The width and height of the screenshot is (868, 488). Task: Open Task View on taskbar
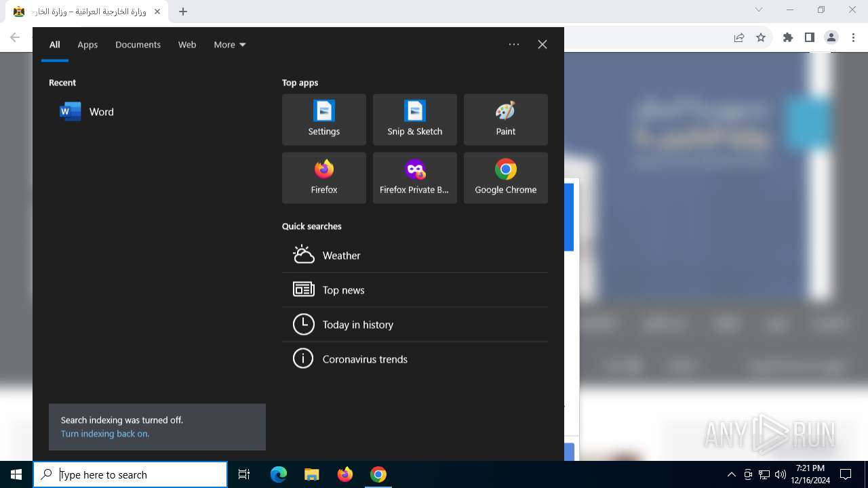point(244,474)
